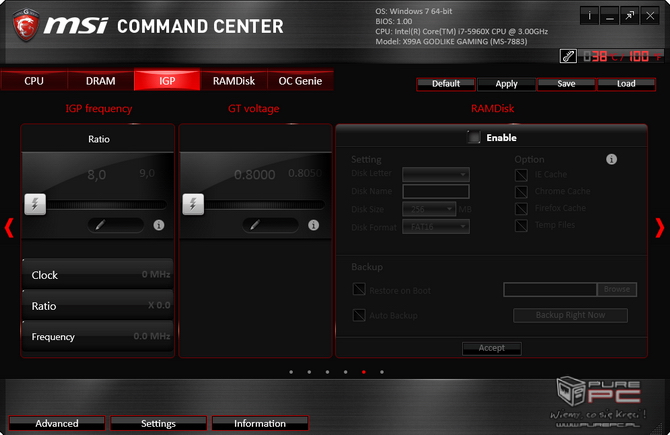Click the Frequency 0.0 MHz row
670x435 pixels.
click(x=98, y=336)
